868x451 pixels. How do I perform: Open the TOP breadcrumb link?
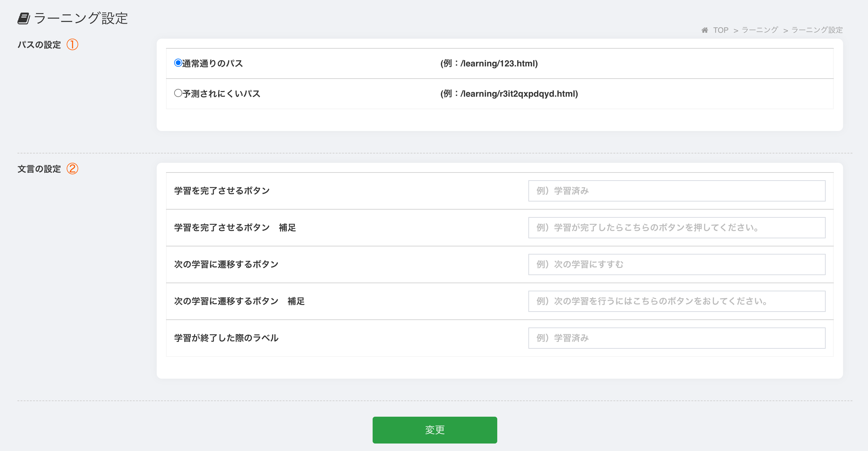coord(721,30)
